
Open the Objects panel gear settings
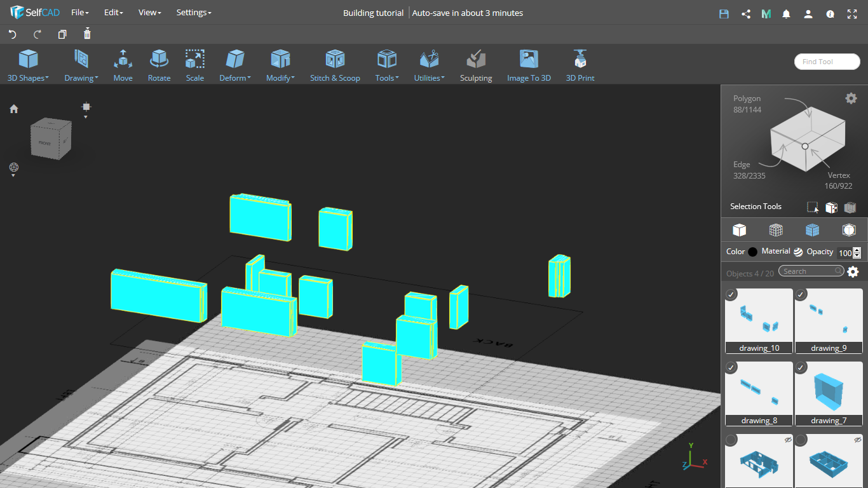tap(853, 272)
